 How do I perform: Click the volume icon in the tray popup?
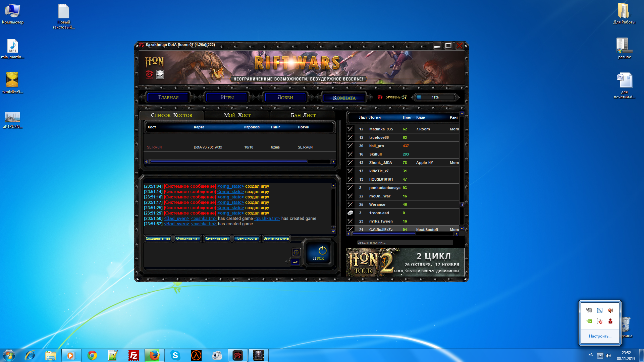(610, 310)
